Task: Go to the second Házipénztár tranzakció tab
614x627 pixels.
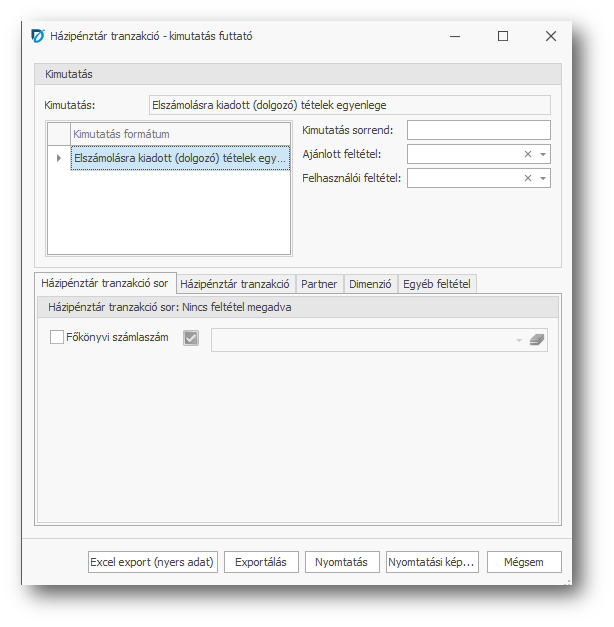Action: tap(235, 284)
